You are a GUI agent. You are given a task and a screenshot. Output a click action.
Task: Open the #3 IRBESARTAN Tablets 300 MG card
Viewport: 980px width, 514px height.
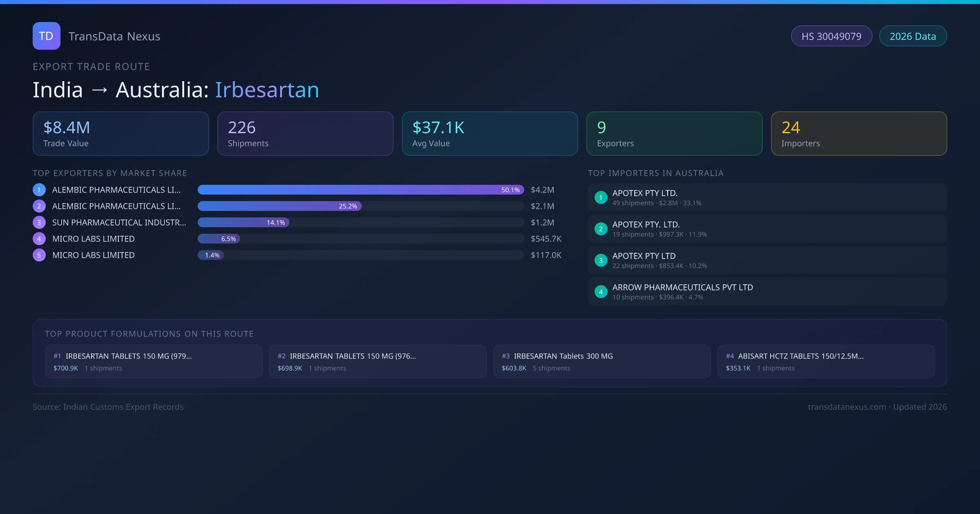click(601, 361)
